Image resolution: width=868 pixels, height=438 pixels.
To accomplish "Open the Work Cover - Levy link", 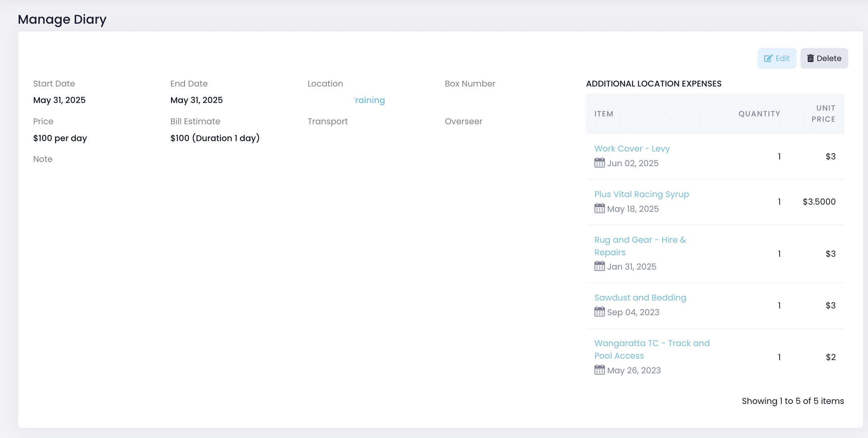I will click(x=632, y=149).
